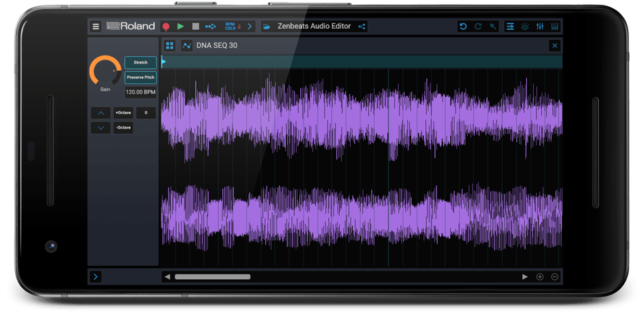Select the arrow pointer tool

(x=493, y=27)
